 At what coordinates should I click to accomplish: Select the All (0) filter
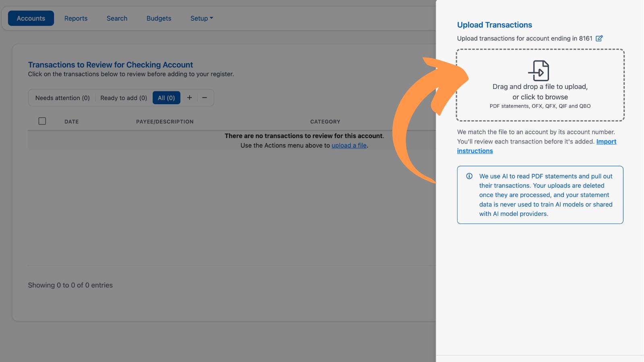pyautogui.click(x=166, y=98)
